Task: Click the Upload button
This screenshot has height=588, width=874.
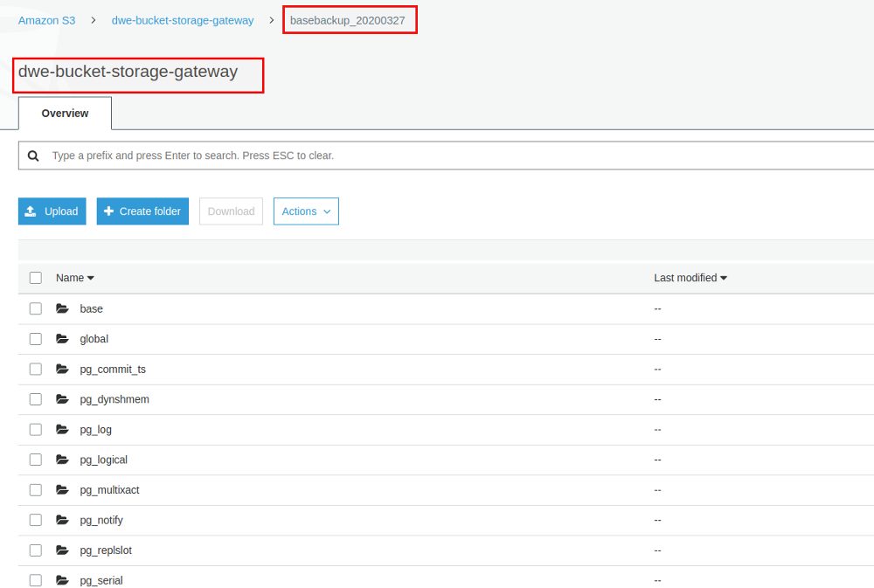Action: click(52, 211)
